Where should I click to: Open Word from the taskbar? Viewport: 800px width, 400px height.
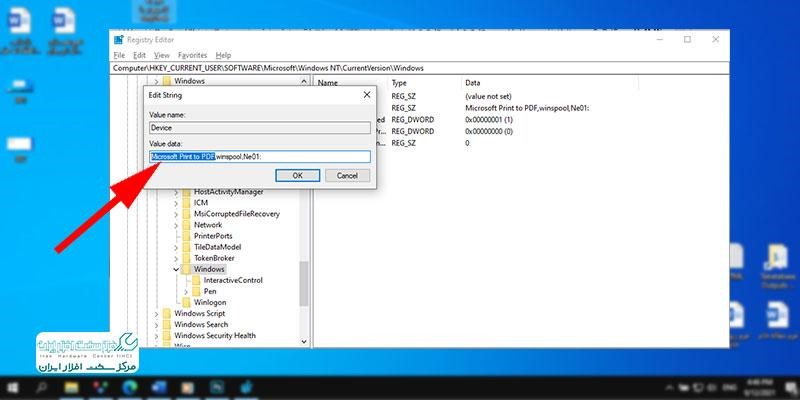click(x=159, y=389)
